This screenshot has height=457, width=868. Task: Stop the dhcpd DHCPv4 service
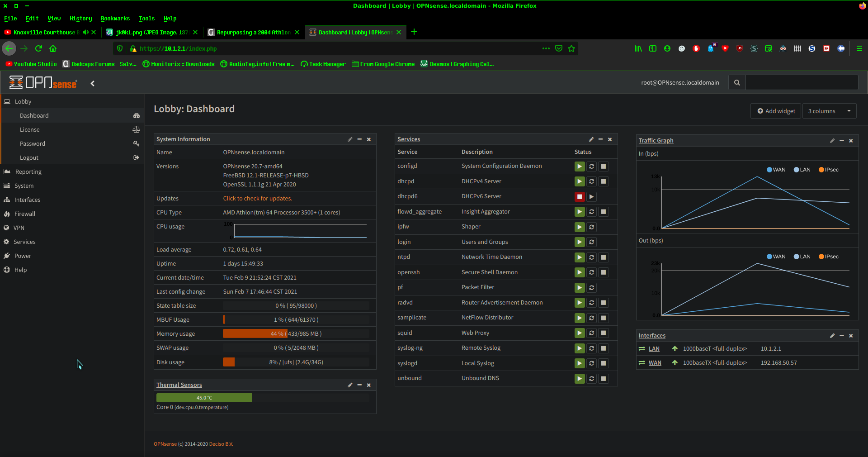pos(603,181)
